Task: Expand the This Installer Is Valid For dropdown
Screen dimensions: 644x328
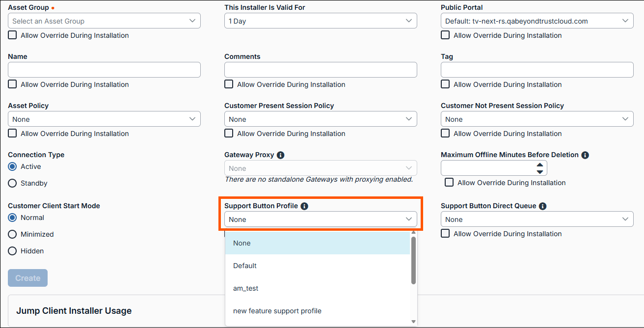Action: (321, 21)
